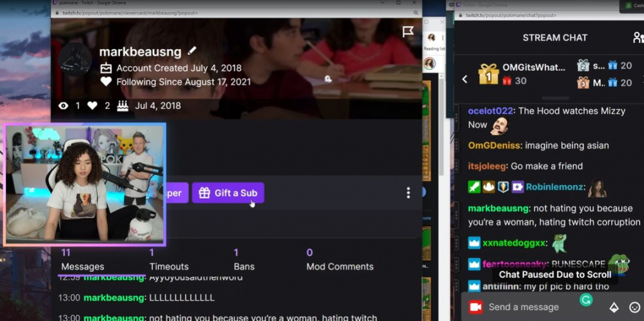Open the Mod Comments tab

point(339,261)
